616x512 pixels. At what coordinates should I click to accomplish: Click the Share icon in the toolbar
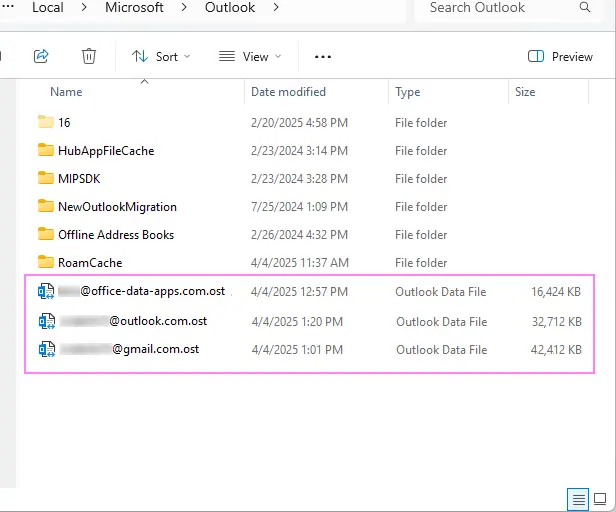[41, 56]
